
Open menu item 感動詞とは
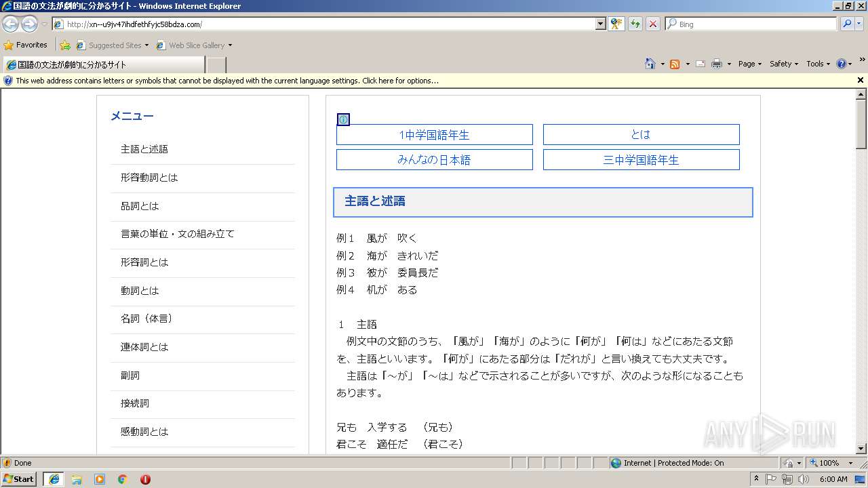pos(144,432)
